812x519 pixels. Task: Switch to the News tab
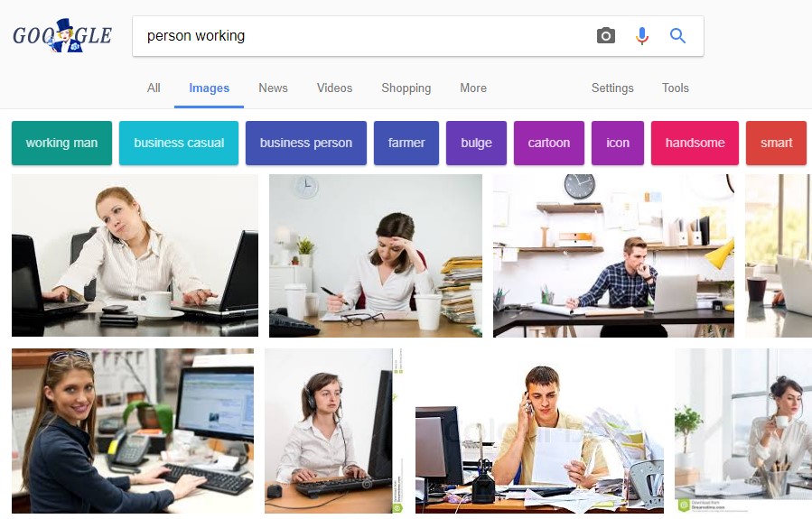(x=273, y=88)
